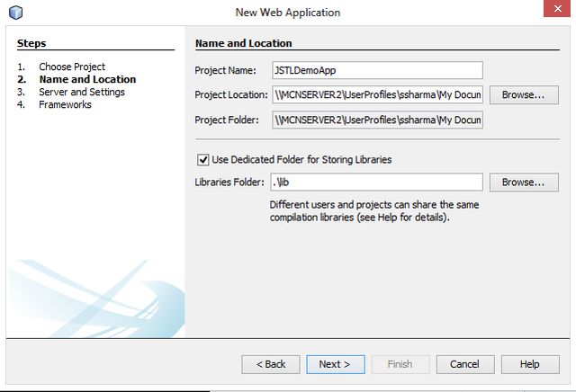This screenshot has height=392, width=576.
Task: Click the New Web Application title bar
Action: click(x=288, y=12)
